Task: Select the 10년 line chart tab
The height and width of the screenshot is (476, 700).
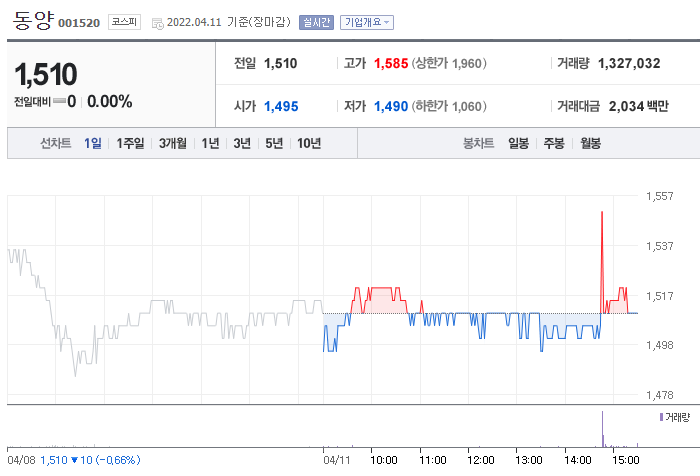Action: point(309,143)
